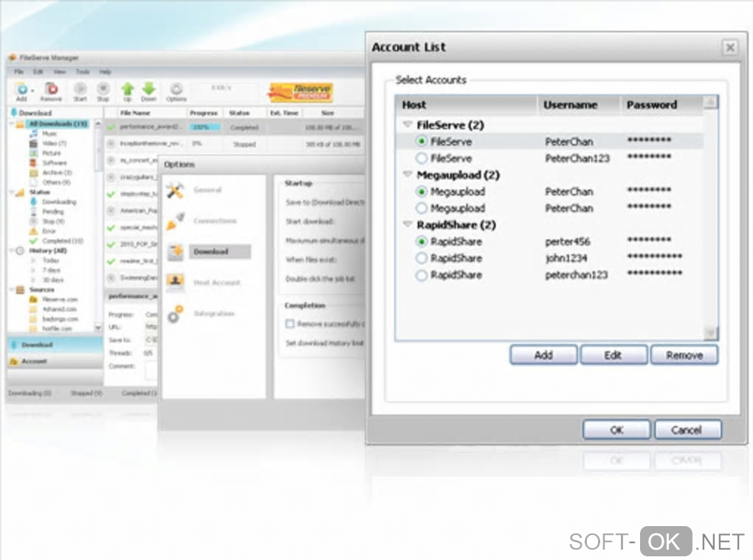Open the View menu in FileServe Manager
The image size is (753, 560).
pyautogui.click(x=60, y=72)
